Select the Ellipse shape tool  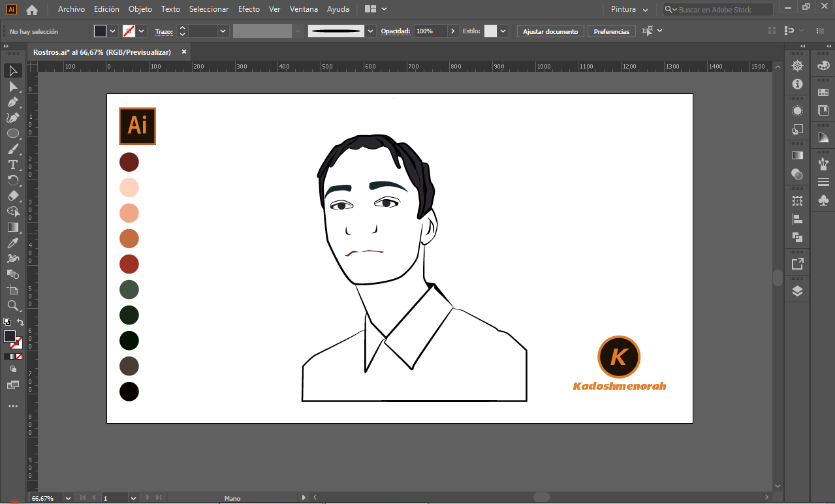coord(12,133)
